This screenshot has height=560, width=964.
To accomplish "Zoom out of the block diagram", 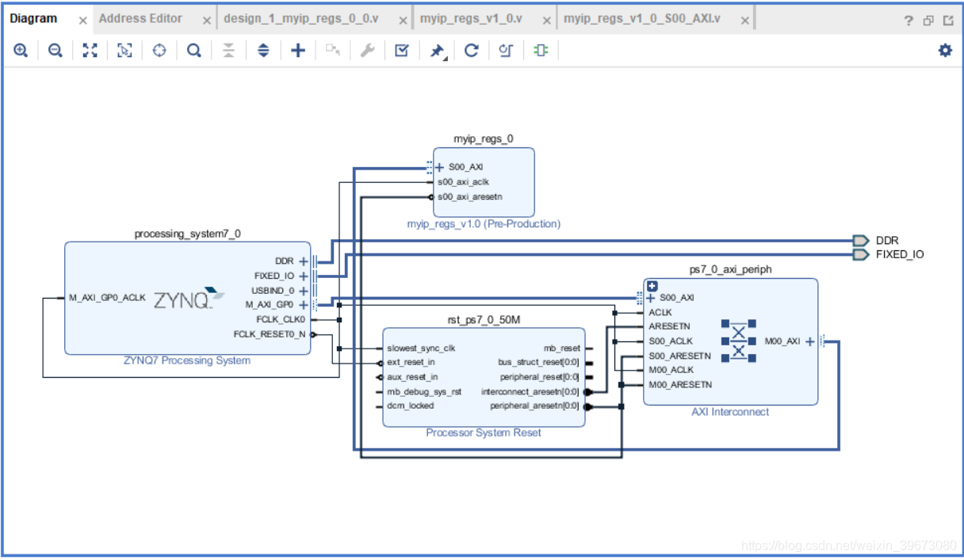I will coord(55,51).
